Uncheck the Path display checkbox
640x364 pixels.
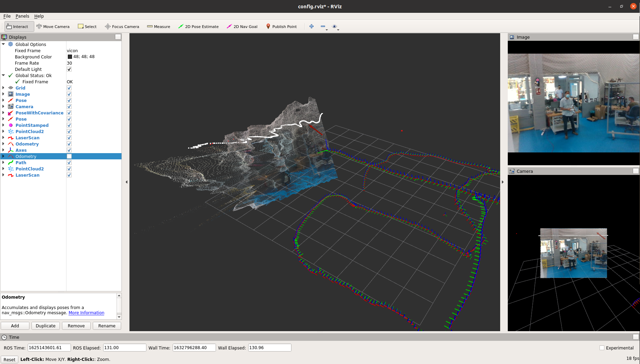tap(69, 162)
